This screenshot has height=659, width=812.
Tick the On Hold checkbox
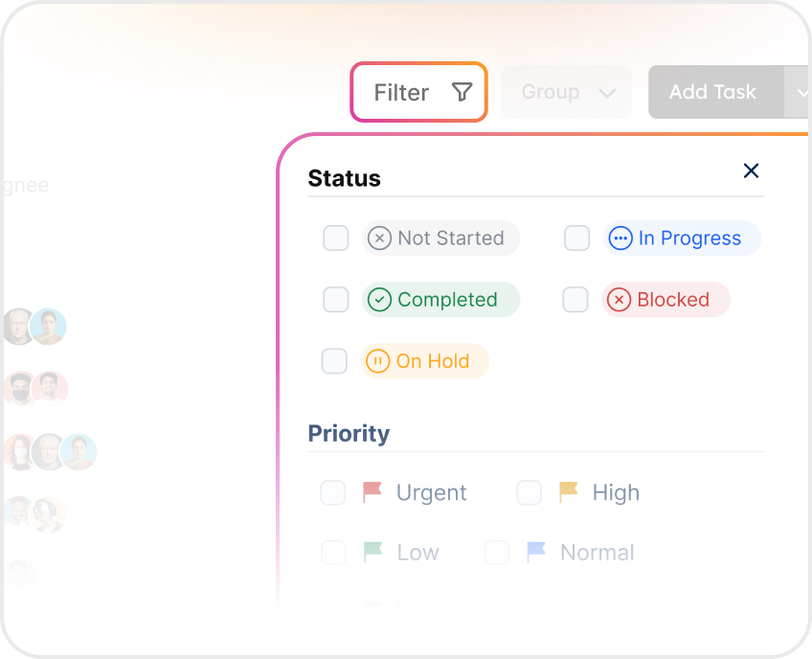[334, 361]
